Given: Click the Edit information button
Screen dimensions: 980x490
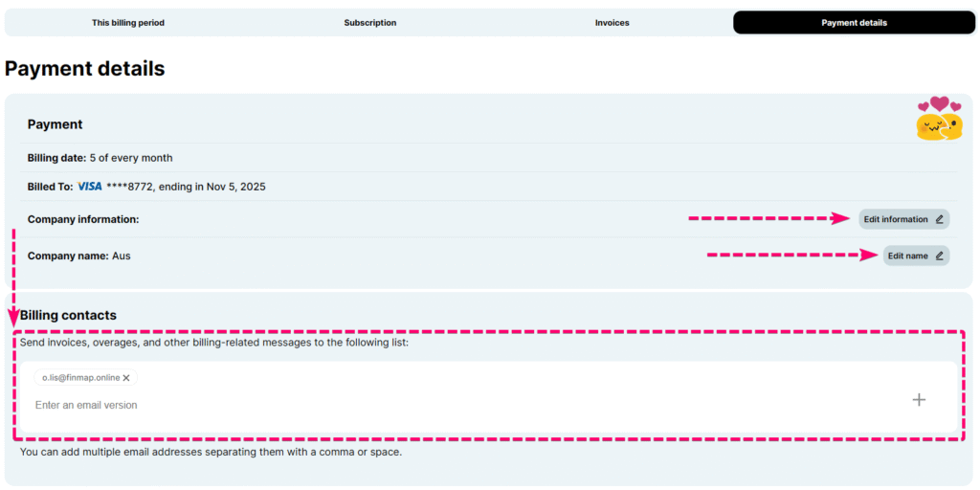Looking at the screenshot, I should pos(896,219).
